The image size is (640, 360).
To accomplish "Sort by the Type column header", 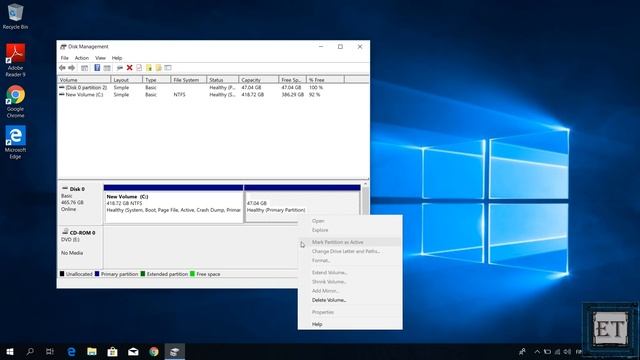I will [x=156, y=80].
